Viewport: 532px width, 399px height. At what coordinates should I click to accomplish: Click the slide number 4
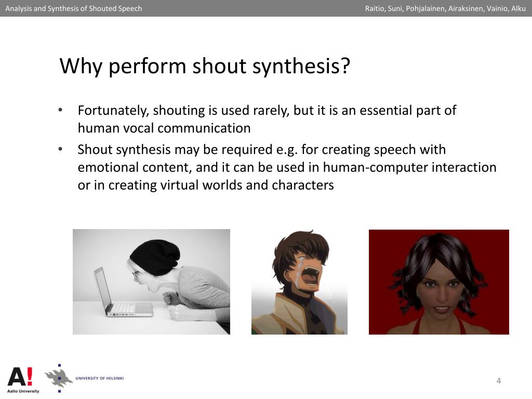point(498,381)
